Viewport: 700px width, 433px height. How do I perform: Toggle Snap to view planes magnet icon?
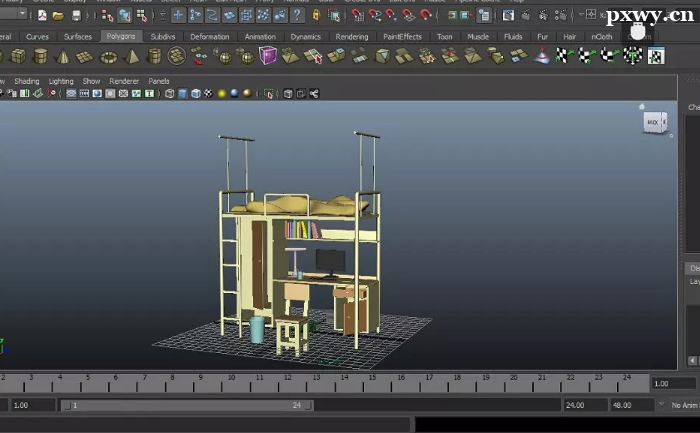[408, 16]
